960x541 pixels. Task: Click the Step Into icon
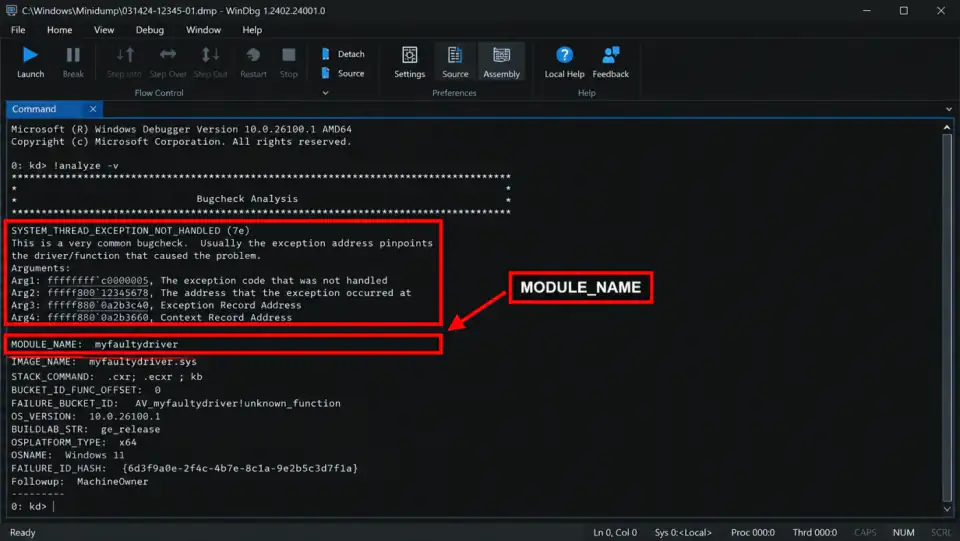pos(125,55)
